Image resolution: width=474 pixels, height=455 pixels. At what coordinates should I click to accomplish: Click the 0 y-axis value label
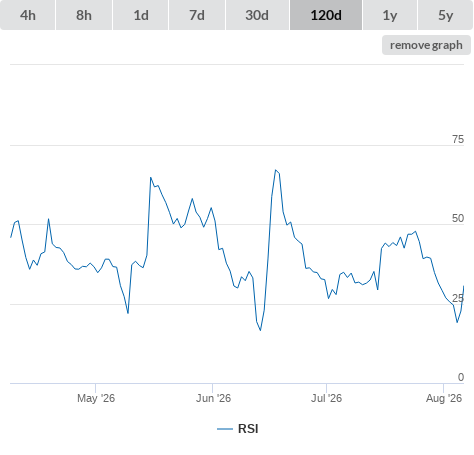click(461, 377)
